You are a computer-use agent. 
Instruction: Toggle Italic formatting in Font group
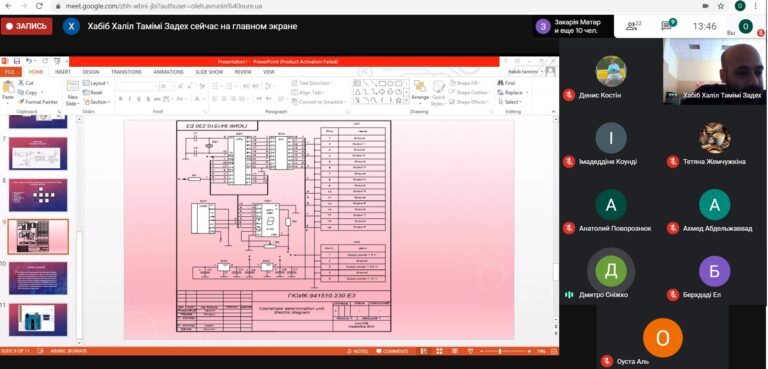[129, 99]
